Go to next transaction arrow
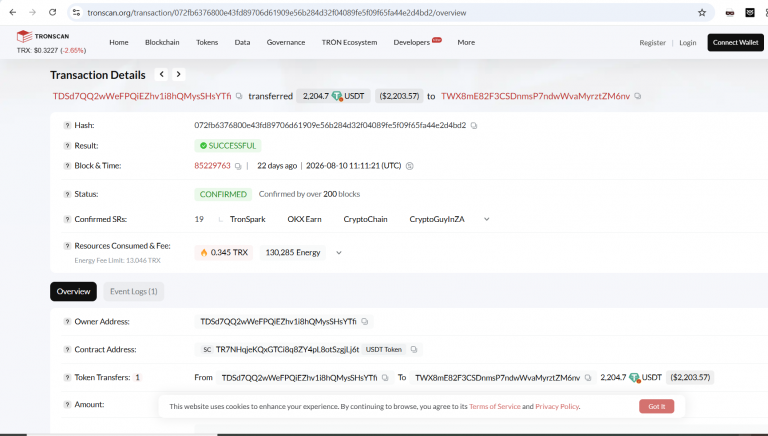This screenshot has height=436, width=768. pos(179,74)
